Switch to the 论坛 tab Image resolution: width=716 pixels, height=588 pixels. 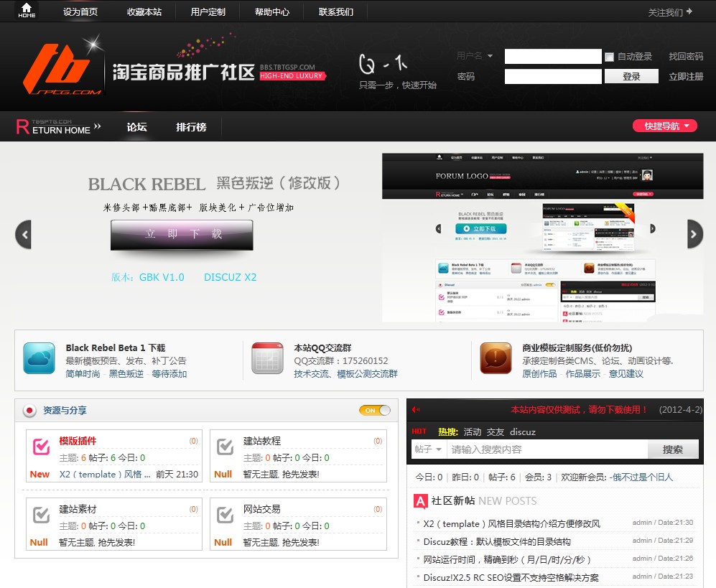point(137,126)
